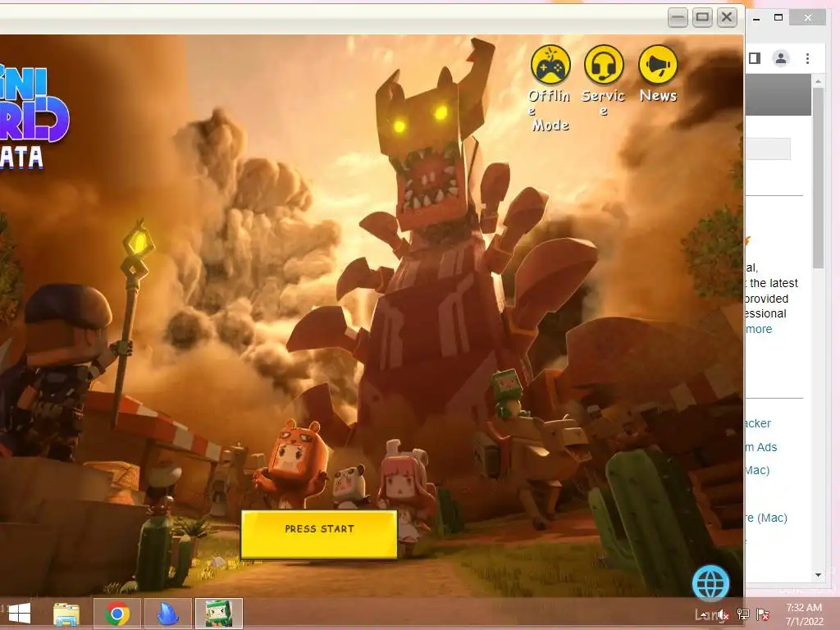Click the Chrome profile avatar icon

[781, 58]
